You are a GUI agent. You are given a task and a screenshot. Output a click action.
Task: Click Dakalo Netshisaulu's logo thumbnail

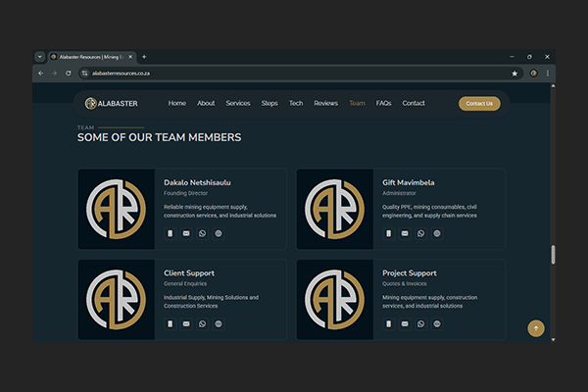coord(117,209)
